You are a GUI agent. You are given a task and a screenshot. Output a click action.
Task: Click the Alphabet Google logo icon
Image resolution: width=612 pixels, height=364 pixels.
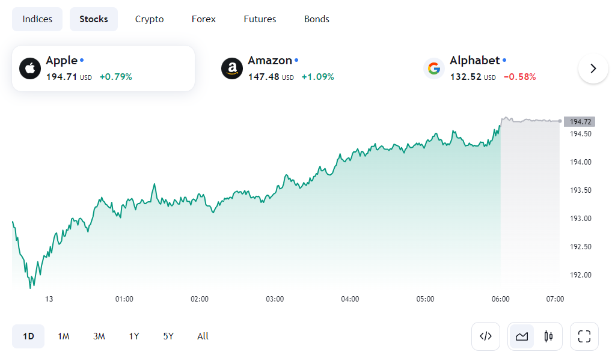(x=434, y=68)
